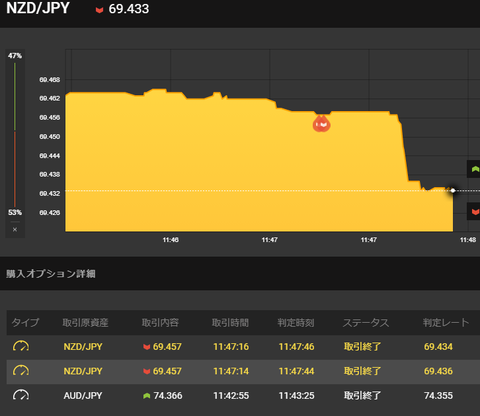Close the sentiment gauge with the X
Screen dimensions: 480x416
15,229
